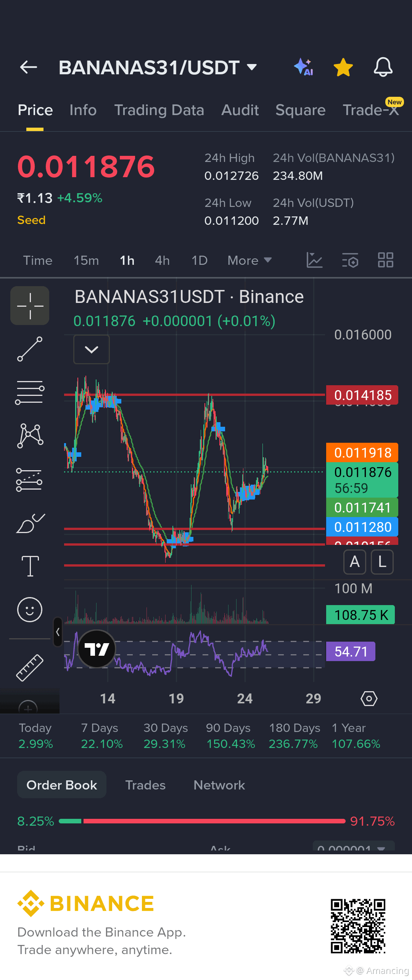The width and height of the screenshot is (412, 980).
Task: Switch to the Info tab
Action: 83,110
